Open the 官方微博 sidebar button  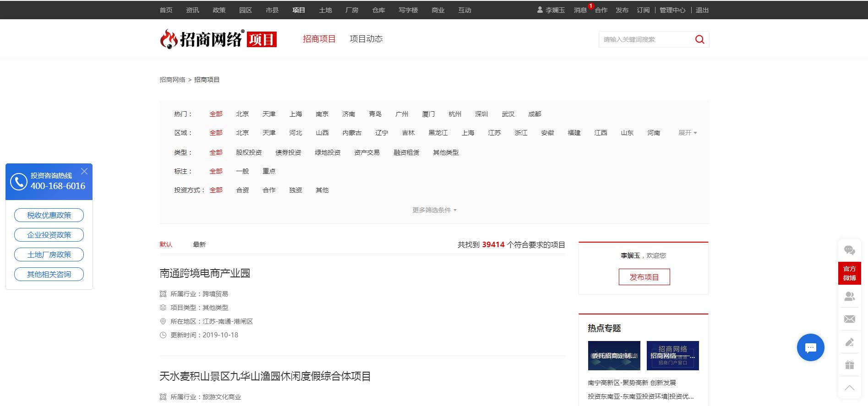pos(849,273)
